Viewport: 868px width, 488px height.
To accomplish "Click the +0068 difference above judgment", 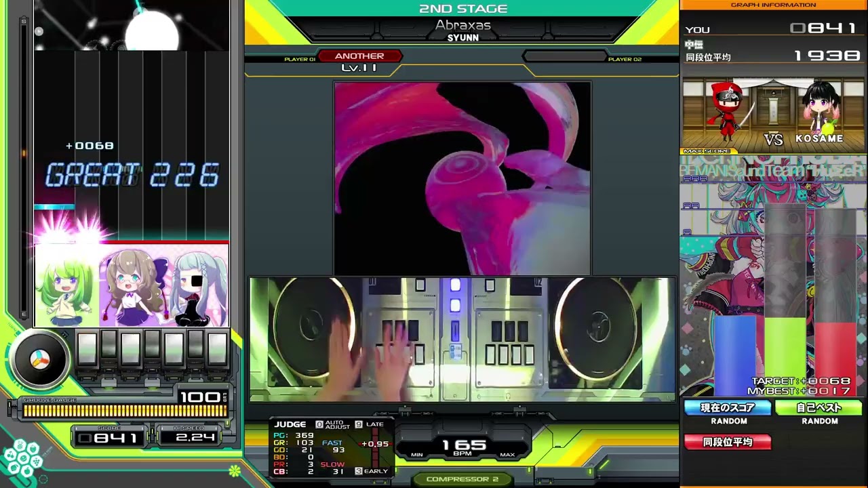I will click(90, 146).
